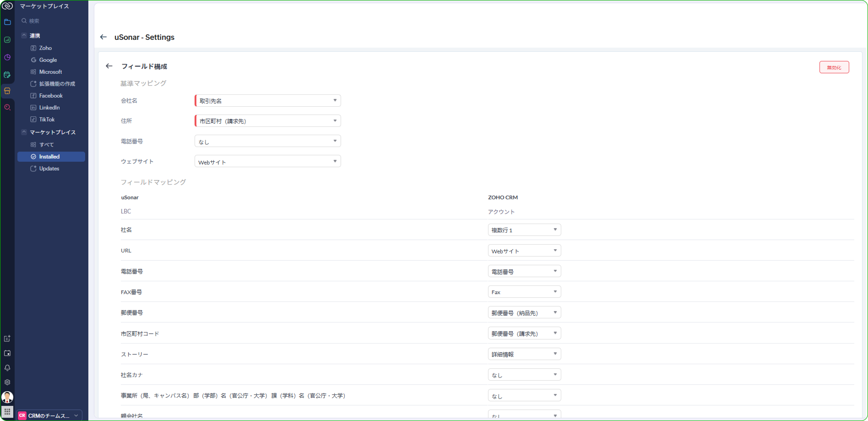Open the CRMのチームス... team switcher
Image resolution: width=868 pixels, height=421 pixels.
(x=49, y=416)
